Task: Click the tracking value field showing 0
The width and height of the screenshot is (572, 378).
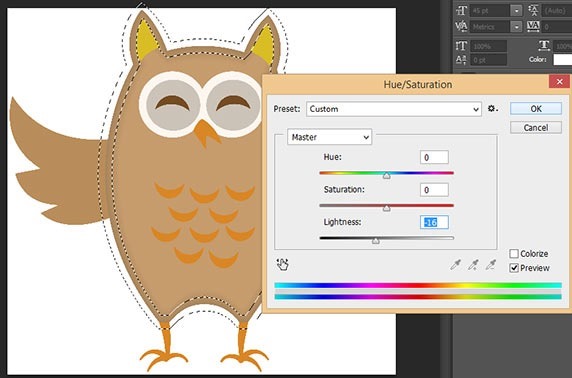Action: coord(557,27)
